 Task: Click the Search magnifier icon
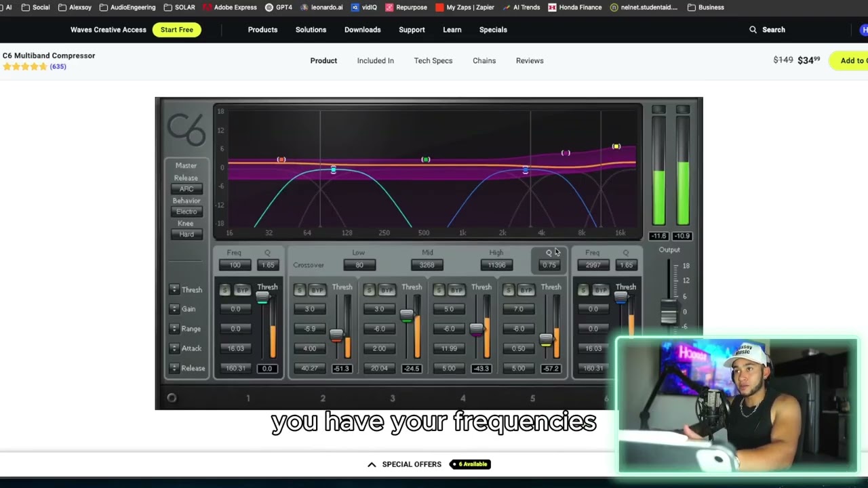click(x=753, y=30)
